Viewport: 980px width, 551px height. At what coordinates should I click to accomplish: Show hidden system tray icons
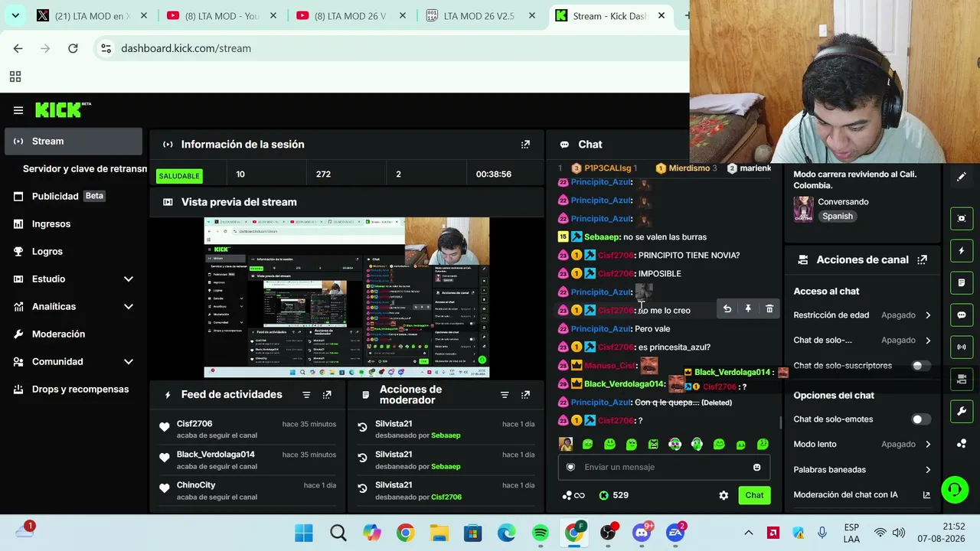pyautogui.click(x=749, y=533)
